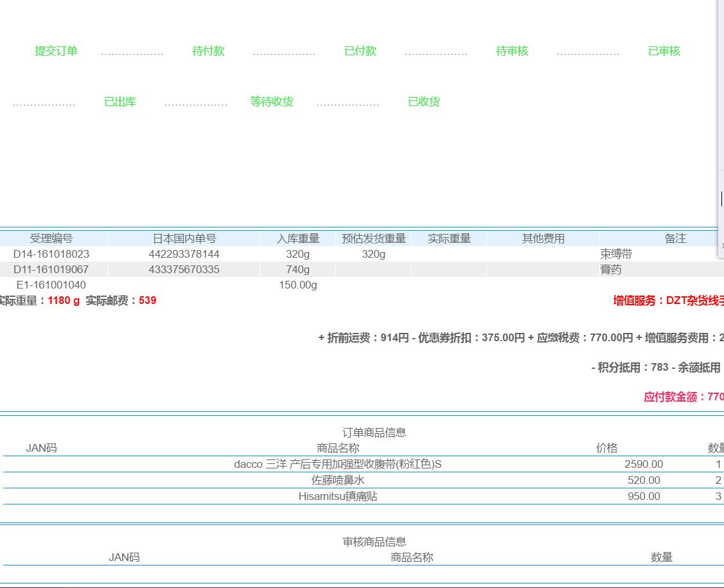Click the 增值服务 DZT杂货线 label
724x588 pixels.
[x=669, y=301]
